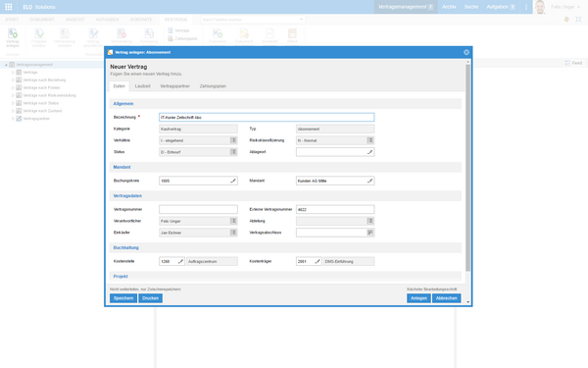
Task: Open Vertragsmanagement in the top bar
Action: coord(406,7)
